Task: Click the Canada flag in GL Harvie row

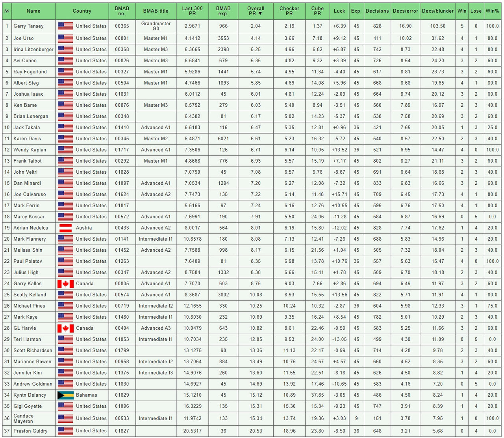Action: [x=65, y=328]
